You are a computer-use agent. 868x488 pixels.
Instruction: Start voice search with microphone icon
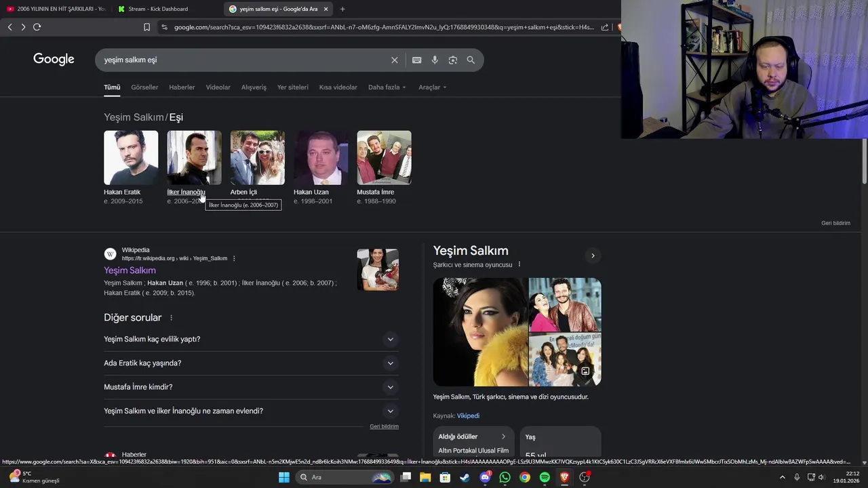[435, 60]
